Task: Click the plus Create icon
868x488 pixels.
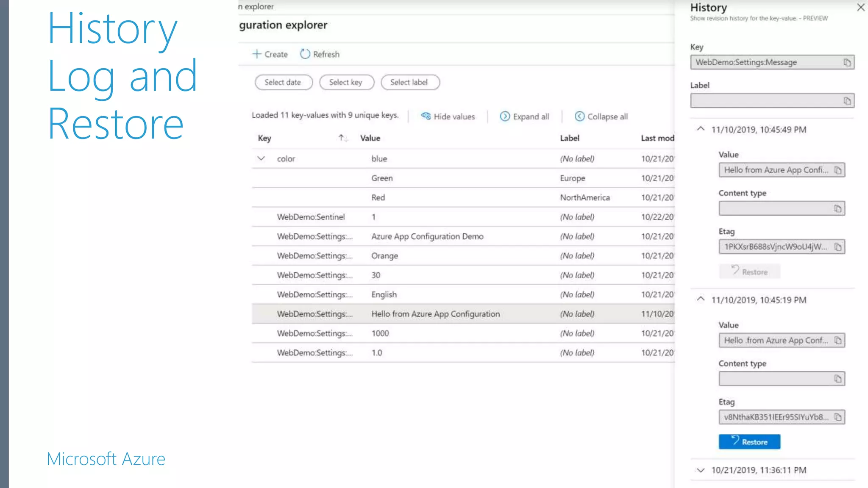Action: coord(256,54)
